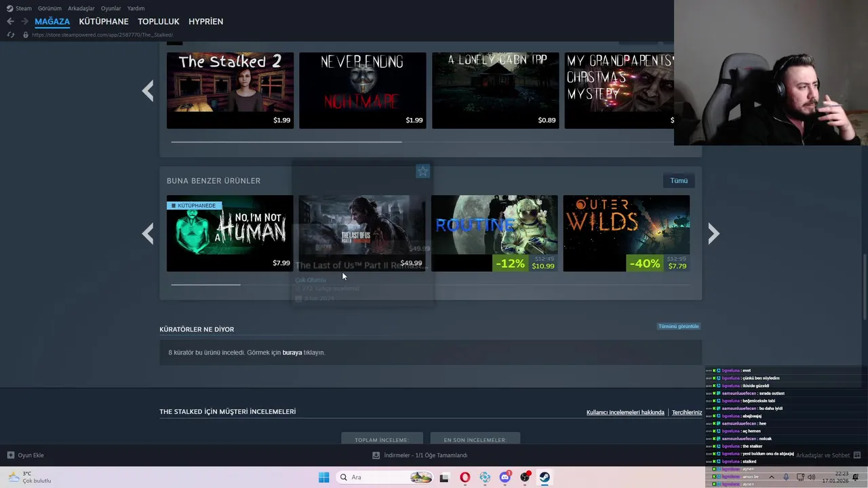Click the similar products carousel scrollbar

(x=205, y=285)
